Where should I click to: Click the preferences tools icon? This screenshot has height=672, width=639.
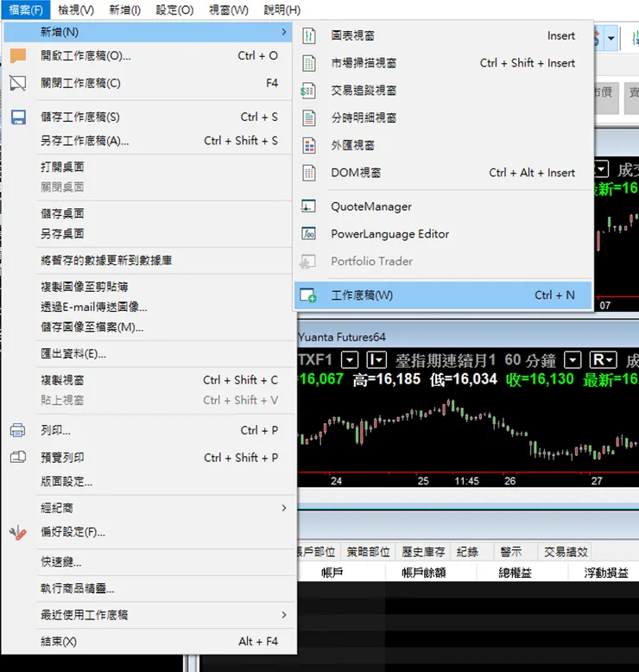coord(18,533)
